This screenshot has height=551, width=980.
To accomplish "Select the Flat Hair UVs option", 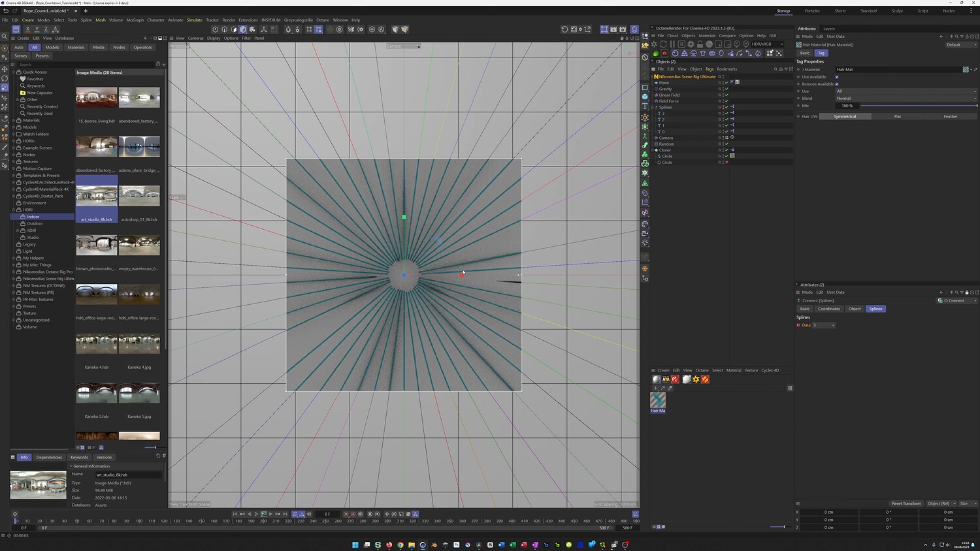I will (x=897, y=117).
